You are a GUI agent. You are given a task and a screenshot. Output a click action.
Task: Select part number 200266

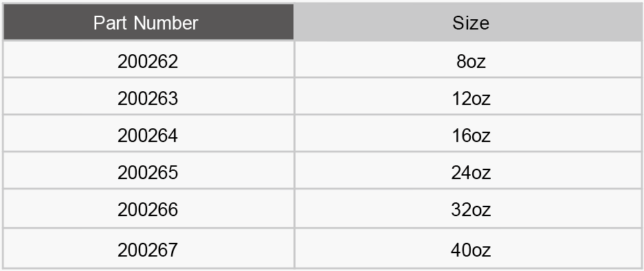(x=148, y=210)
